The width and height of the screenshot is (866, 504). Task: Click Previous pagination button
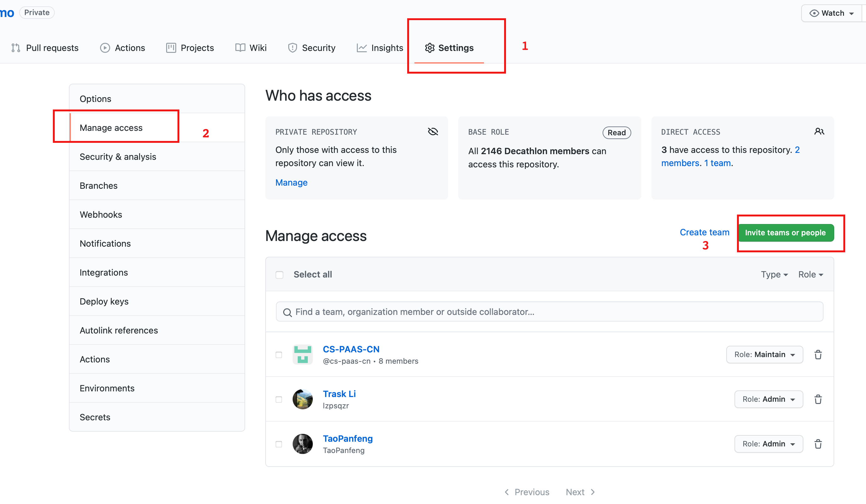click(x=527, y=492)
